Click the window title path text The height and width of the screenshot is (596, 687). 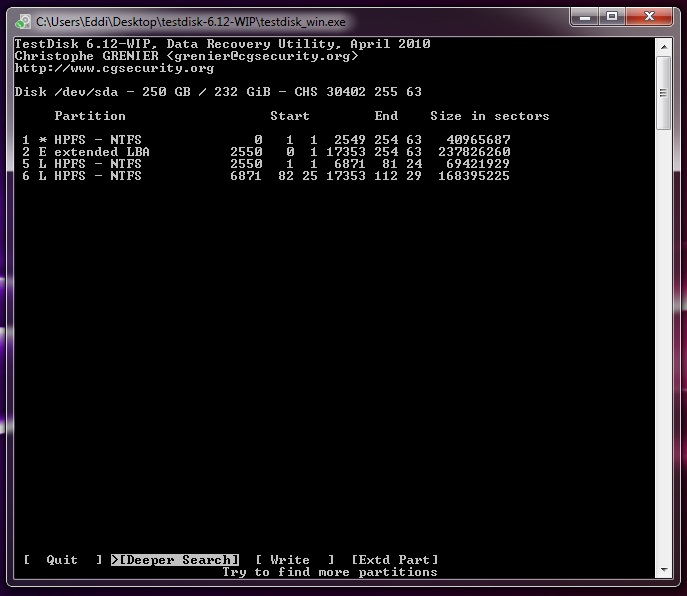click(x=191, y=22)
